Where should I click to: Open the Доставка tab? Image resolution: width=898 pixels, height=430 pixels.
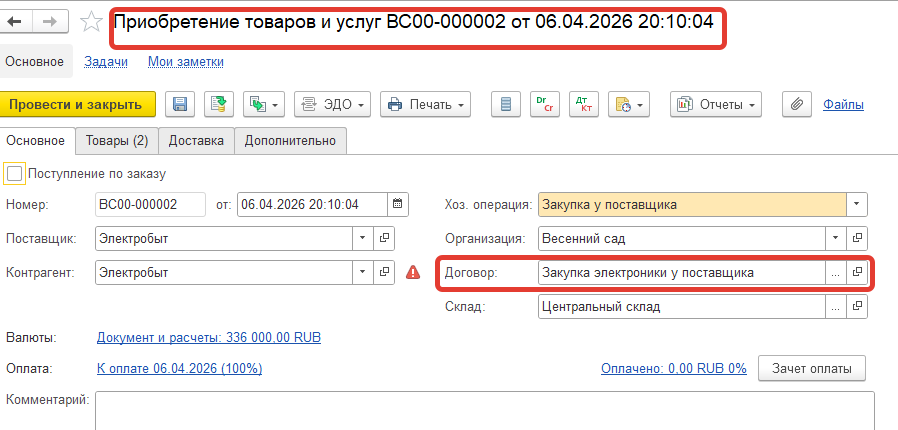click(196, 141)
